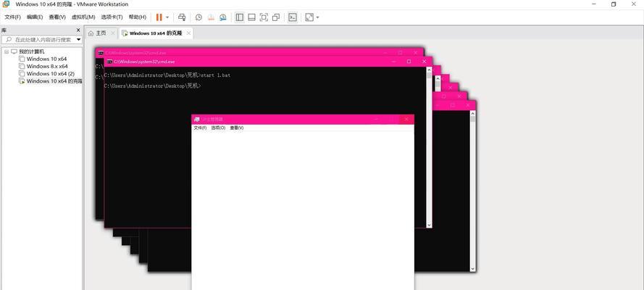644x290 pixels.
Task: Click the task manager title bar icon
Action: click(x=197, y=119)
